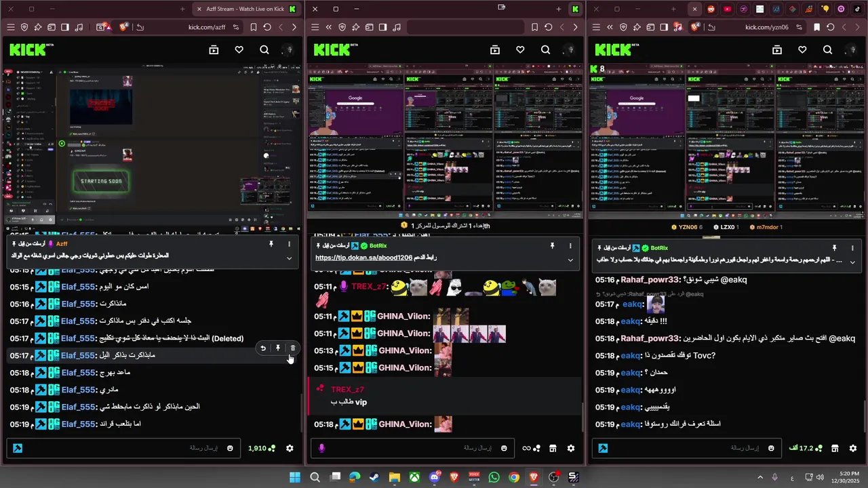The image size is (868, 488).
Task: Expand the pinned BotRix message in middle chat
Action: click(570, 260)
